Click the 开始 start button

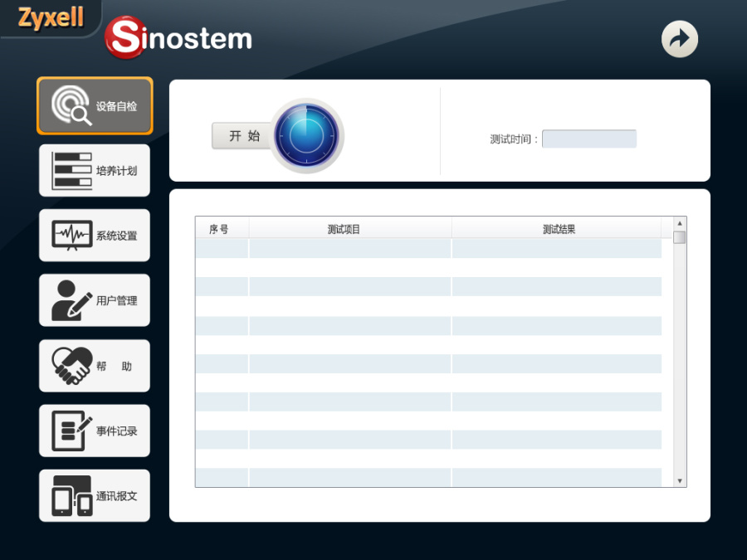(243, 136)
